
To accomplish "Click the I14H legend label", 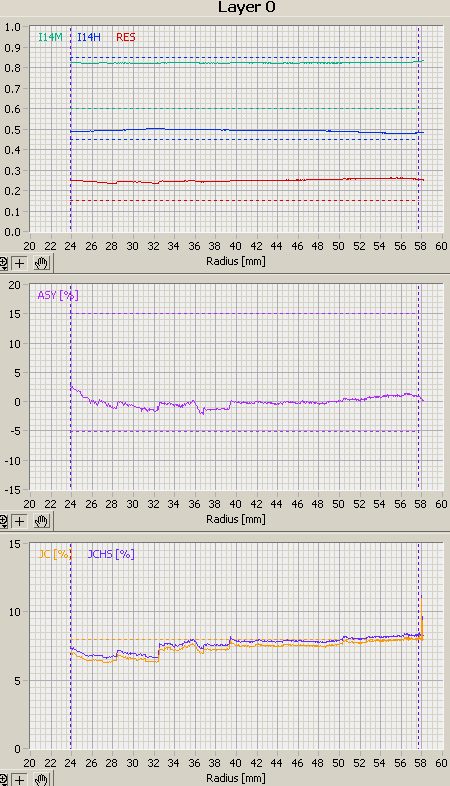I will 89,37.
